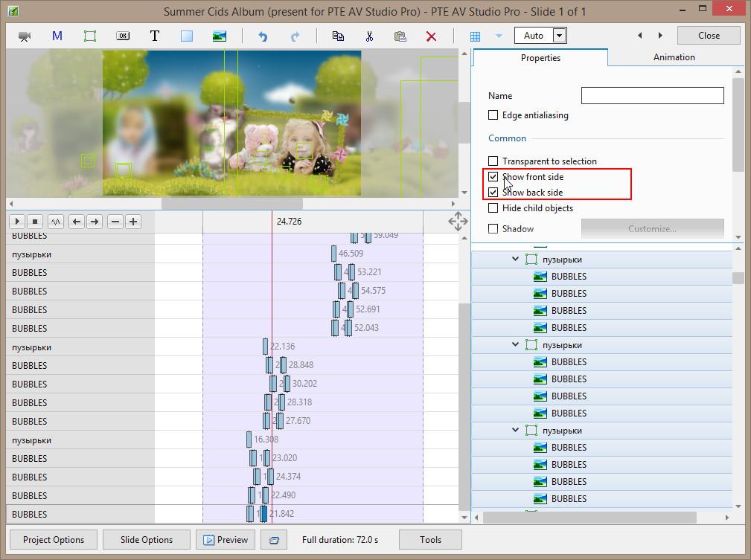Toggle the grid display icon
The image size is (751, 560).
475,36
